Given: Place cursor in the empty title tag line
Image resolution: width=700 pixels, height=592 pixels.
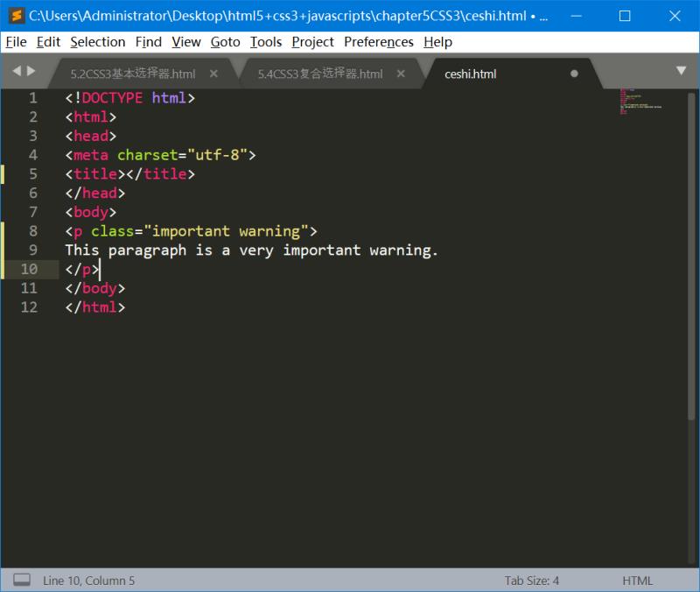Looking at the screenshot, I should [129, 173].
